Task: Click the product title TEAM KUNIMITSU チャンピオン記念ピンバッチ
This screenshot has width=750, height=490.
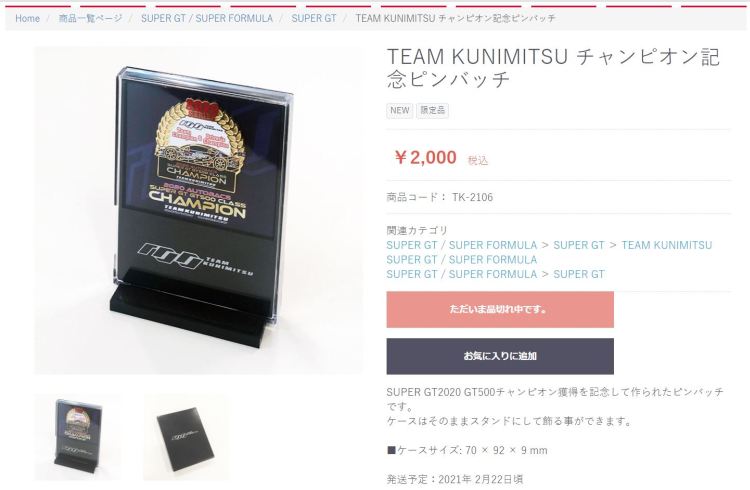Action: pyautogui.click(x=553, y=68)
